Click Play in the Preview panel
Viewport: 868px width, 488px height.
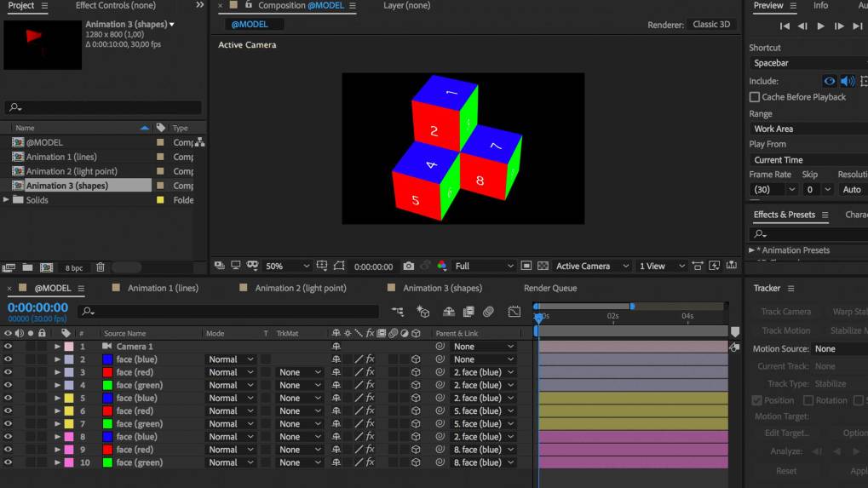point(820,26)
